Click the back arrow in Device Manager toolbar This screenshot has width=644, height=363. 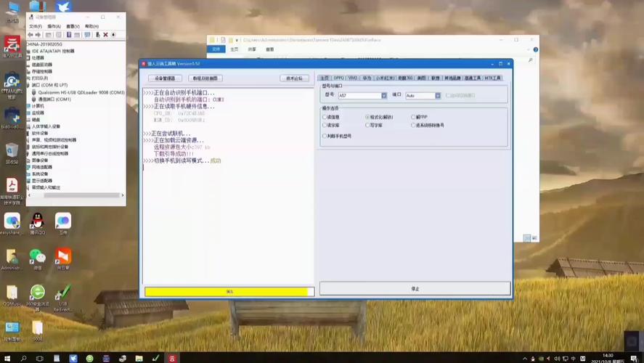[30, 35]
